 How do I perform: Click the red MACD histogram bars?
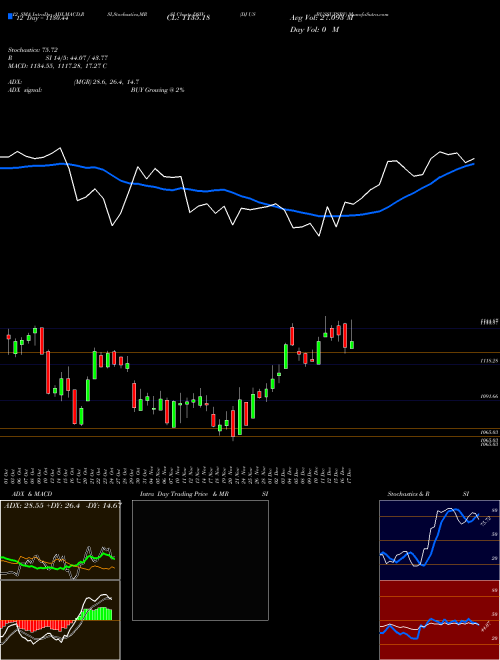[x=36, y=625]
